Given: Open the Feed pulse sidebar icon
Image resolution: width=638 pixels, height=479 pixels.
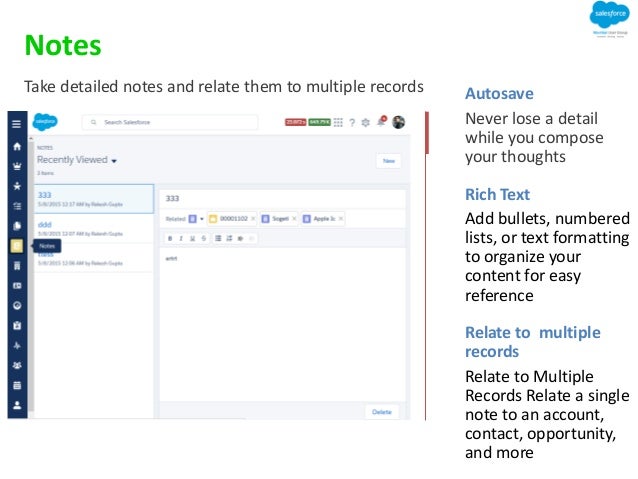Looking at the screenshot, I should coord(17,346).
